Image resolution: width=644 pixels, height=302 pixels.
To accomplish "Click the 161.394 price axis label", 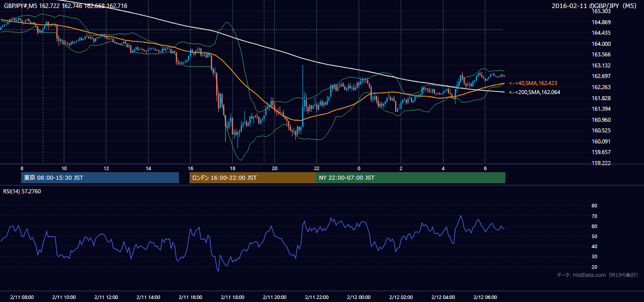I will [x=601, y=109].
